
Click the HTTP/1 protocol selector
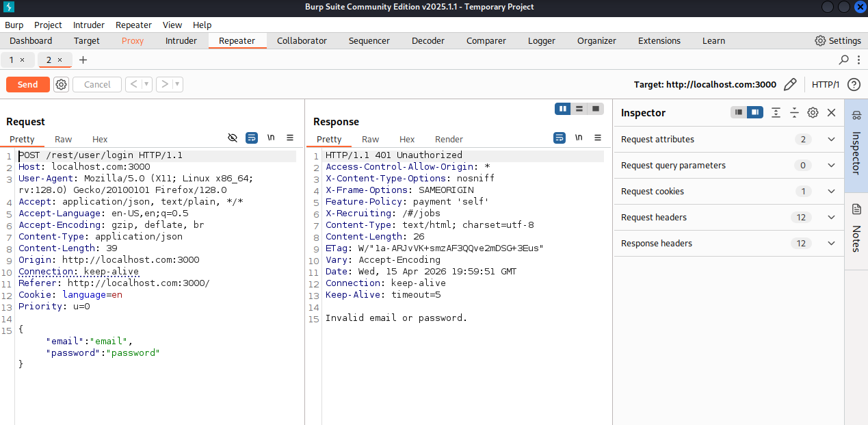(826, 84)
